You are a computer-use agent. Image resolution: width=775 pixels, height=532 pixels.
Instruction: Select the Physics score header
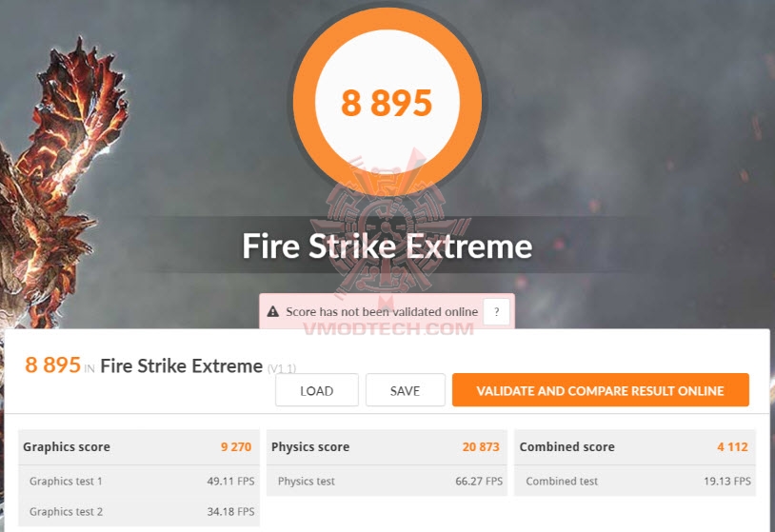310,446
